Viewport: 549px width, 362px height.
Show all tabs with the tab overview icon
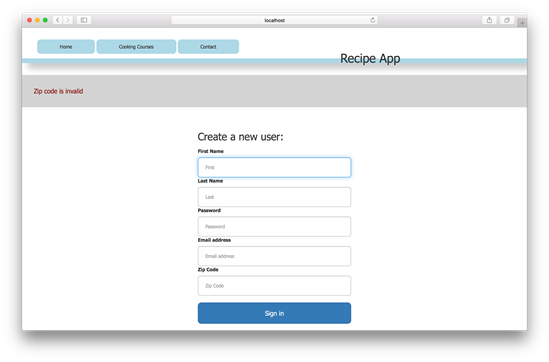click(507, 20)
